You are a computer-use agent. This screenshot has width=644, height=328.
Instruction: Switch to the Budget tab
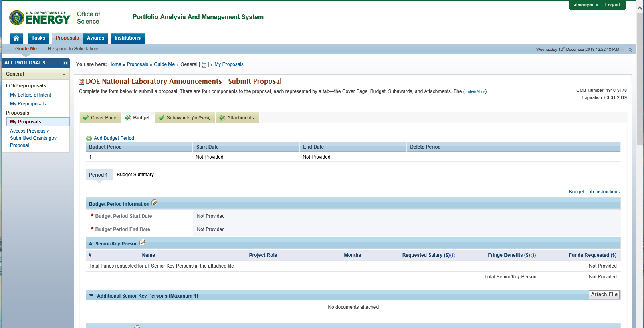(x=138, y=118)
